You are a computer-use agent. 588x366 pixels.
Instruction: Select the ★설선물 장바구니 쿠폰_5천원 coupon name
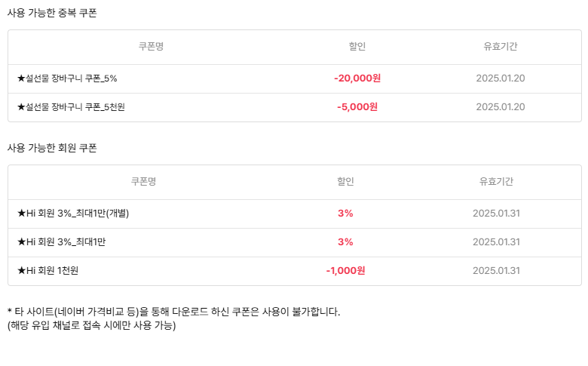click(x=71, y=107)
